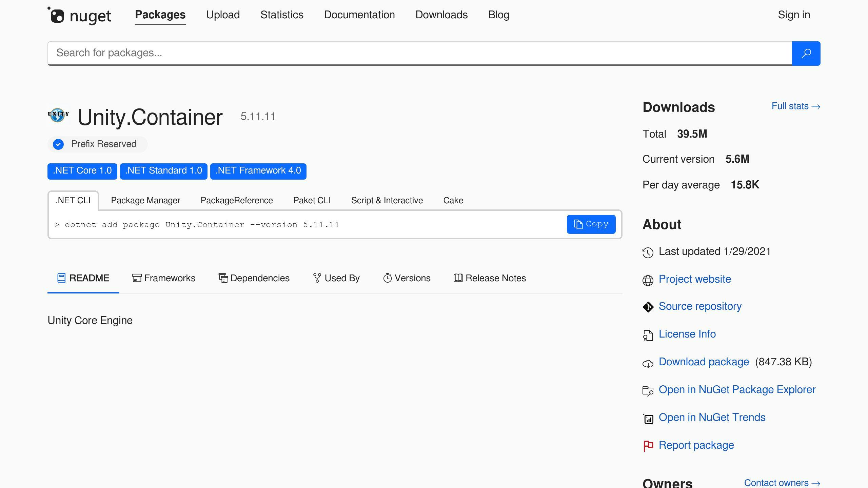The height and width of the screenshot is (488, 868).
Task: Go to the Downloads nav link
Action: tap(441, 15)
